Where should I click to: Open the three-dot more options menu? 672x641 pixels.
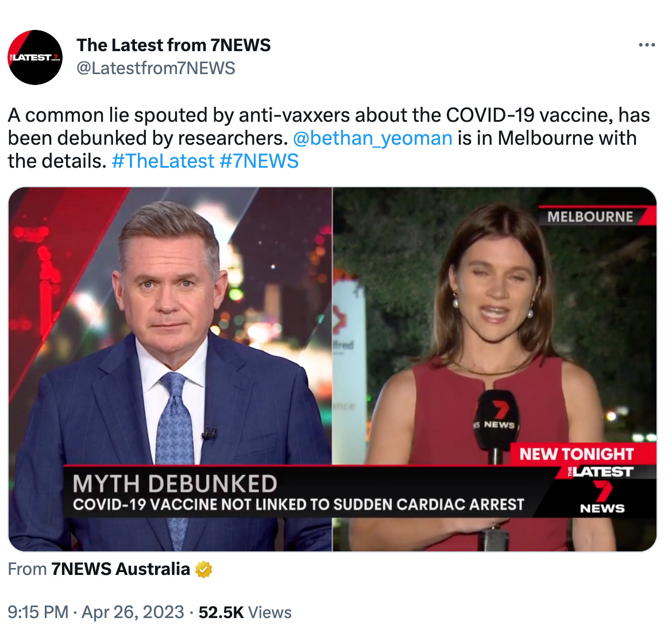(646, 45)
